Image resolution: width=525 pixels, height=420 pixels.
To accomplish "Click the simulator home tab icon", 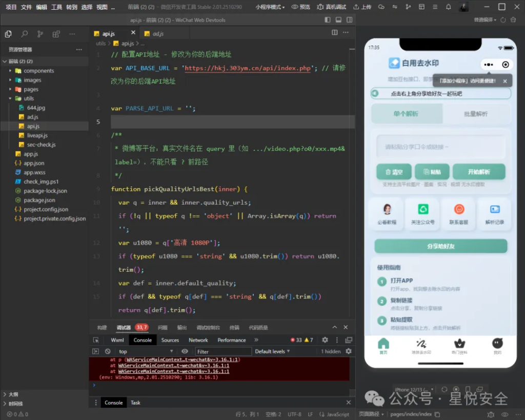I will coord(383,344).
